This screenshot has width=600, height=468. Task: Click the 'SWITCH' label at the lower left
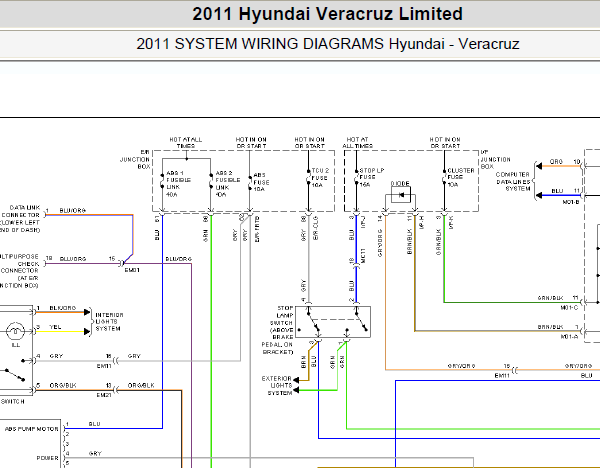[x=12, y=401]
